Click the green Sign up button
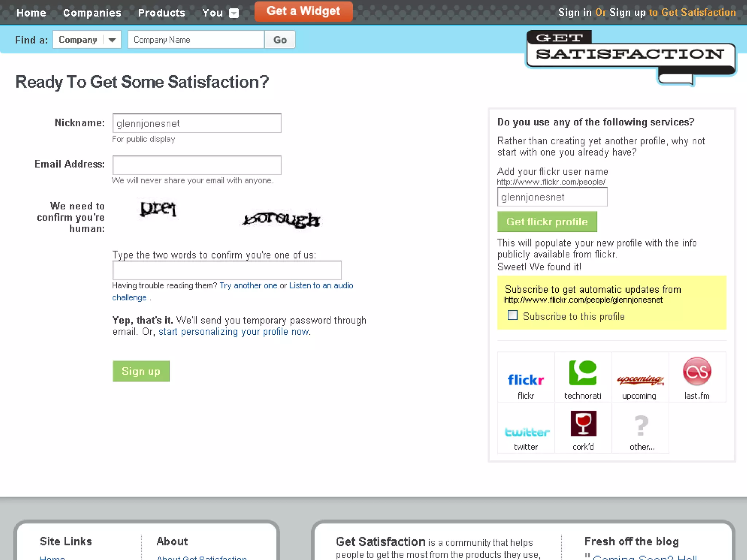 pyautogui.click(x=141, y=371)
